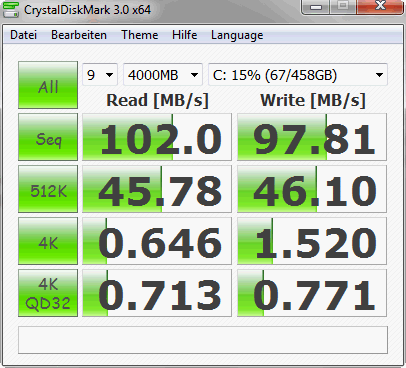
Task: Click the empty comment field at bottom
Action: pos(203,340)
